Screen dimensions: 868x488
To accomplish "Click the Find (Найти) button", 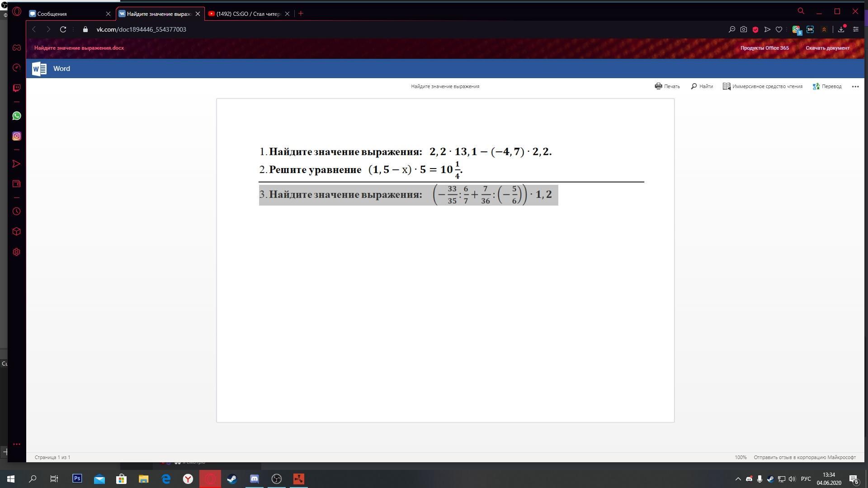I will tap(702, 86).
